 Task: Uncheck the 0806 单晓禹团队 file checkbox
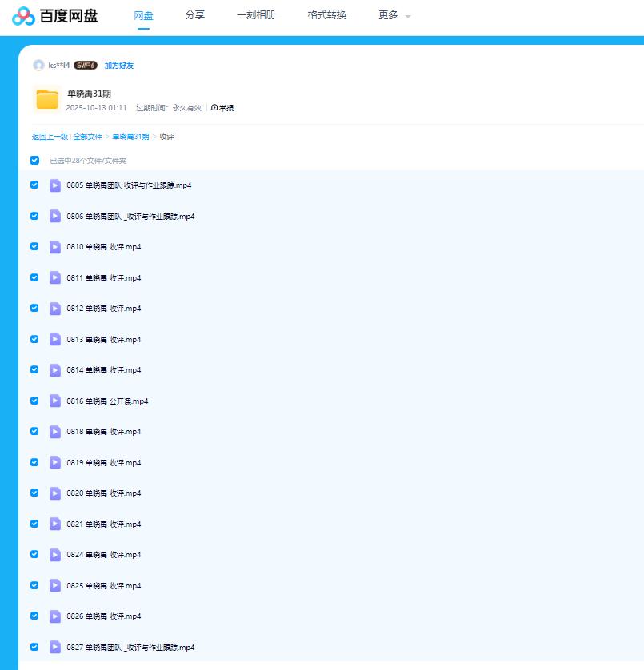pos(34,216)
